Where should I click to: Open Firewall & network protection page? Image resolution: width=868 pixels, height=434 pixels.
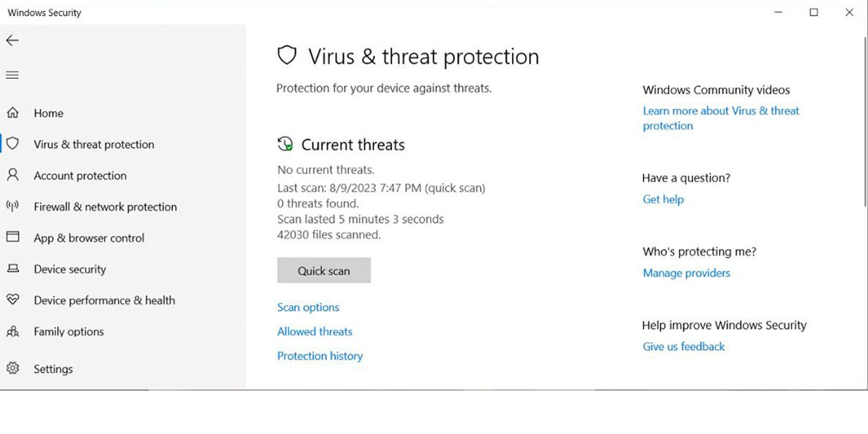point(105,207)
